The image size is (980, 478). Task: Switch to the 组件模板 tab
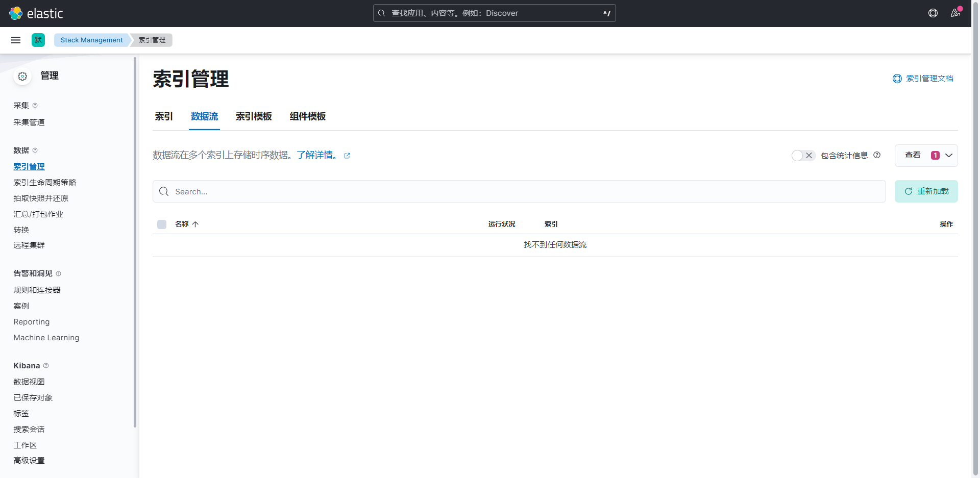point(307,116)
